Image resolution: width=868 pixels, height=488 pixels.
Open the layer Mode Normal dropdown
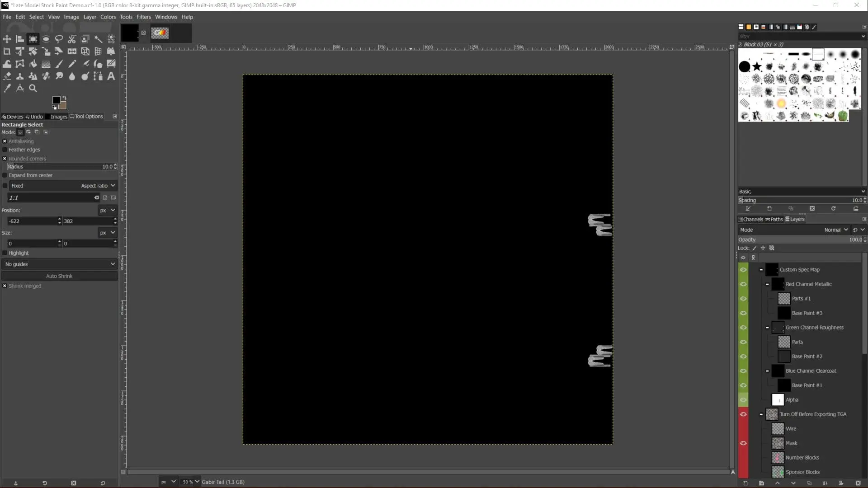pyautogui.click(x=835, y=230)
